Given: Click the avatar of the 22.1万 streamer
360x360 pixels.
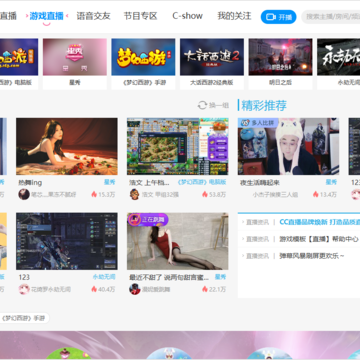Looking at the screenshot, I should (x=134, y=289).
